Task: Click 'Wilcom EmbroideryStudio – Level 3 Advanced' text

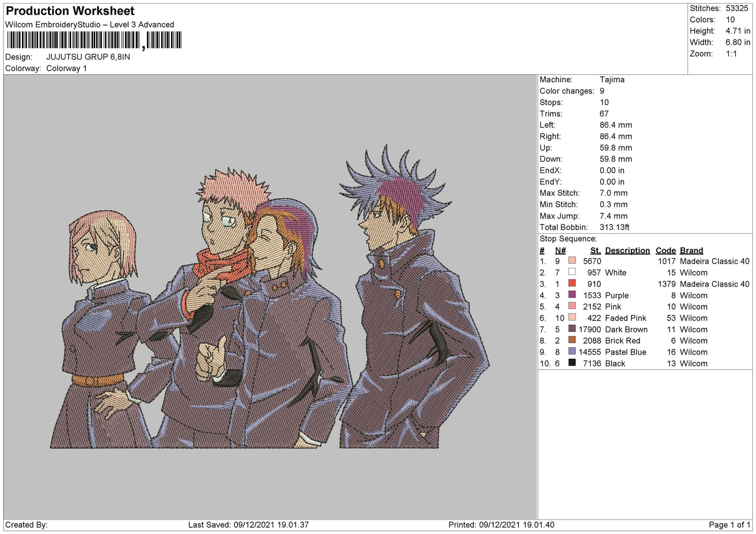Action: pos(89,25)
